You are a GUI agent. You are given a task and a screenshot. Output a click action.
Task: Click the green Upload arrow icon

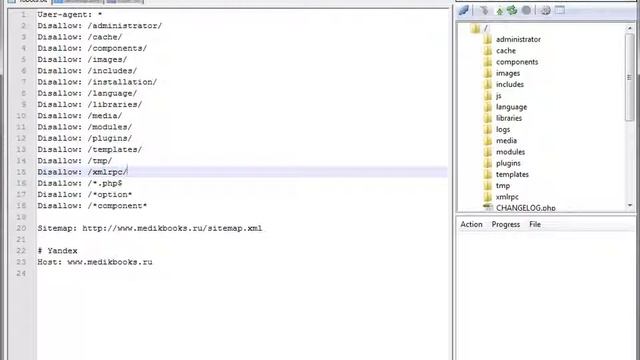[500, 11]
